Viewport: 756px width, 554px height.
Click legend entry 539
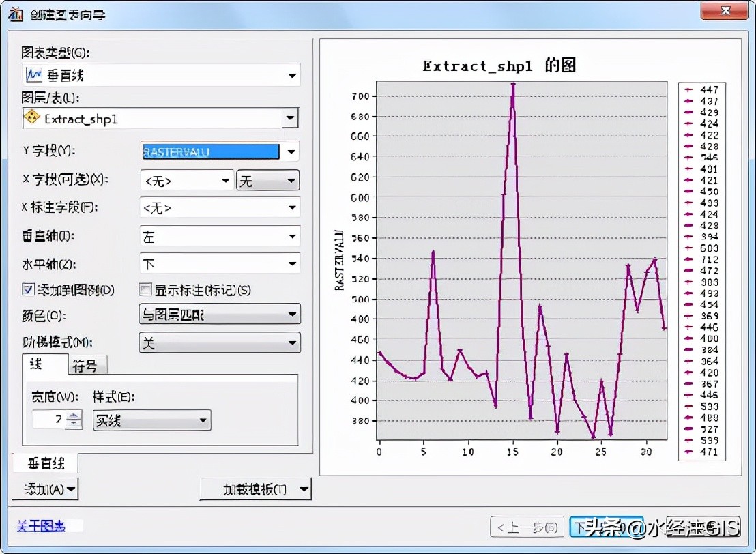click(x=702, y=440)
